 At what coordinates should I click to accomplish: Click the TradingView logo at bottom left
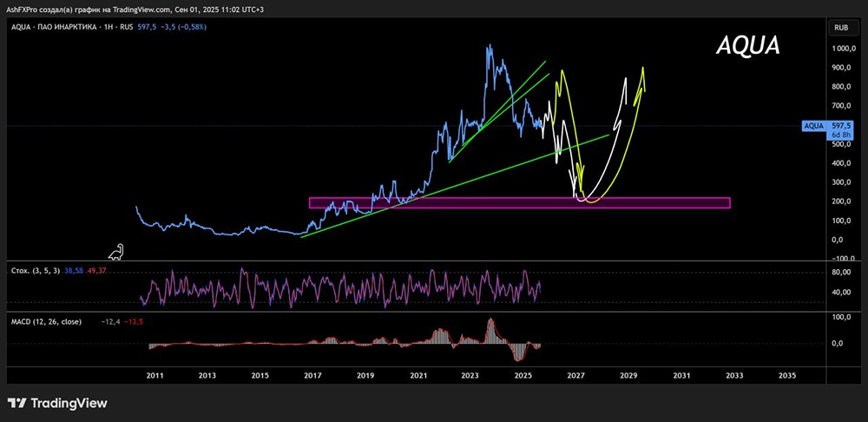tap(57, 403)
